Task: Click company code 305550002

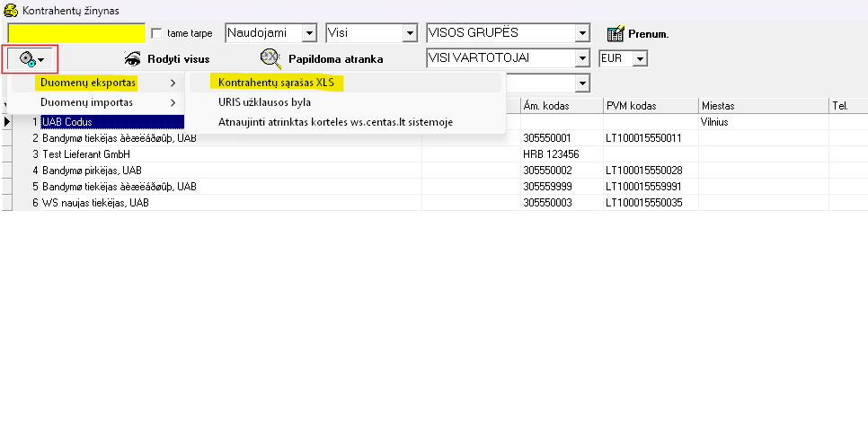Action: point(547,171)
